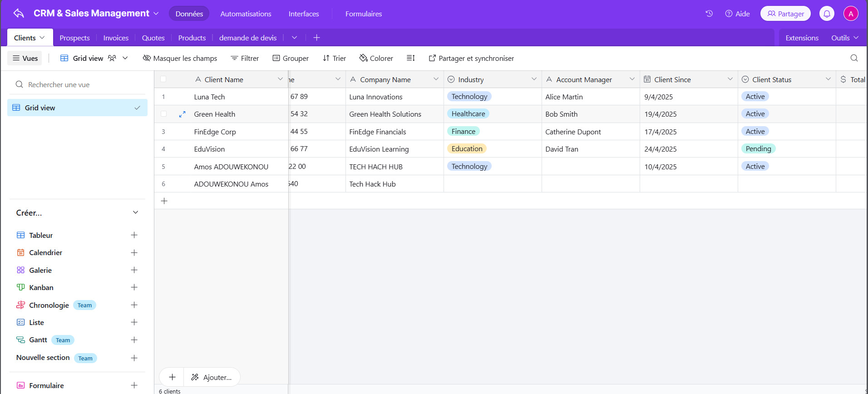The image size is (868, 394).
Task: Create a new Calendrier view
Action: coord(134,253)
